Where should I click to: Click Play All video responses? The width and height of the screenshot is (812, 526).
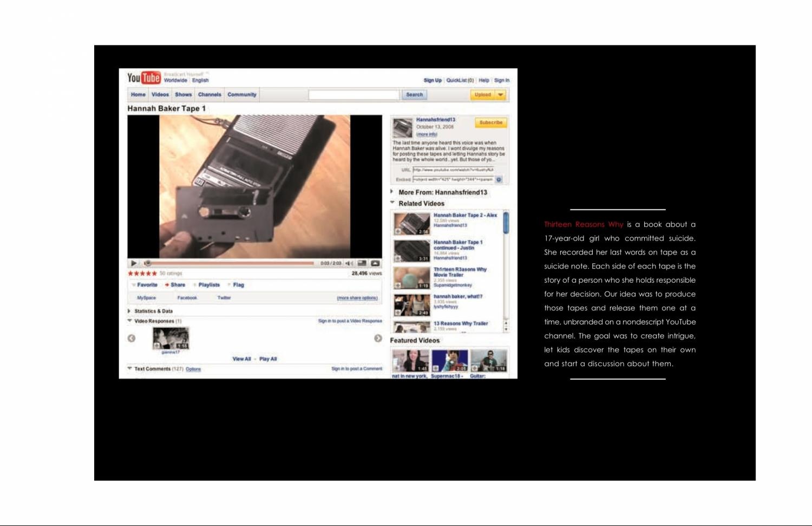(x=268, y=359)
